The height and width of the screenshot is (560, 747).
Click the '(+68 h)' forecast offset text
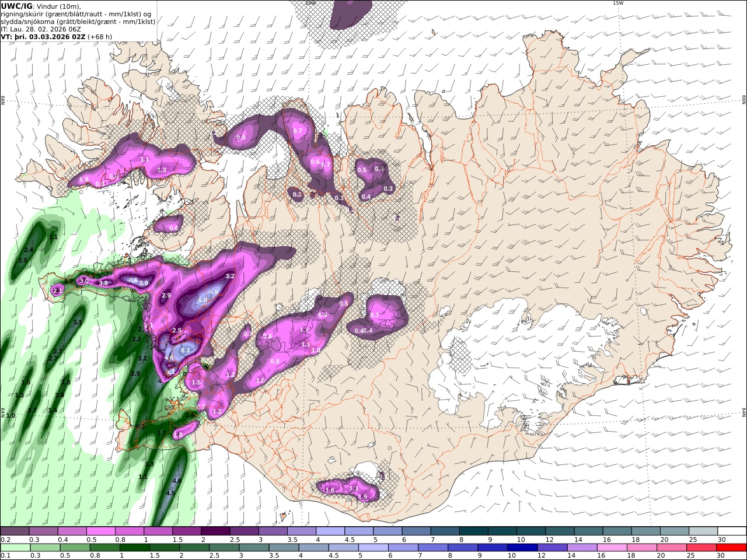click(x=100, y=37)
